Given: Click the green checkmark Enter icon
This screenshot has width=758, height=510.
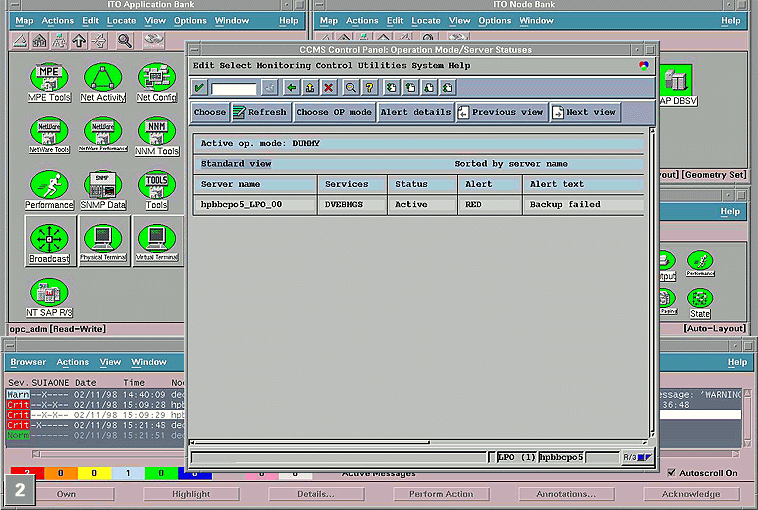Looking at the screenshot, I should coord(200,88).
